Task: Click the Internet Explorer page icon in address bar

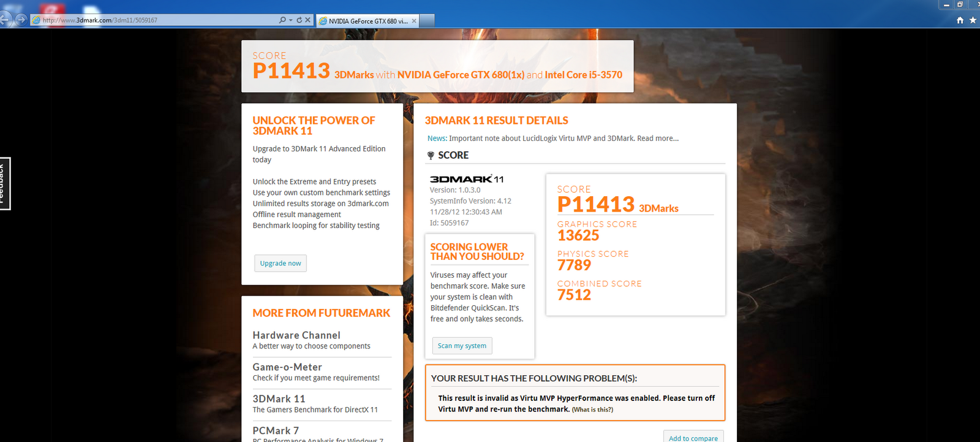Action: click(36, 20)
